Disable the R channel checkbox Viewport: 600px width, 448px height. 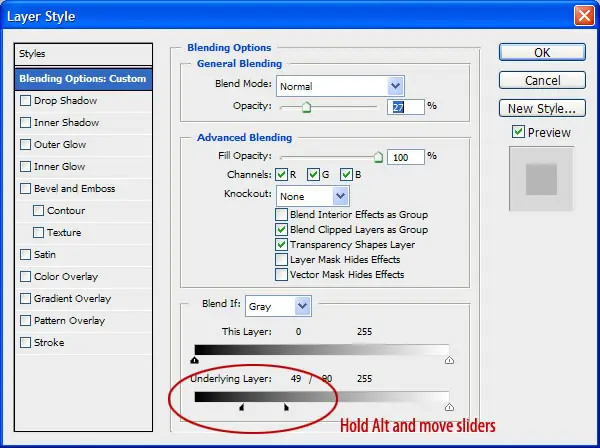click(281, 175)
